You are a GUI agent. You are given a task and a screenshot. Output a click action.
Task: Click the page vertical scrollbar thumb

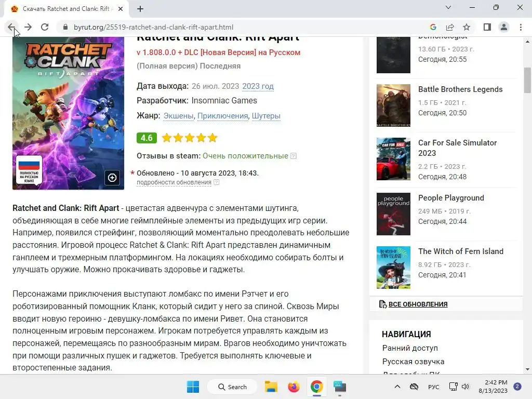[x=527, y=80]
